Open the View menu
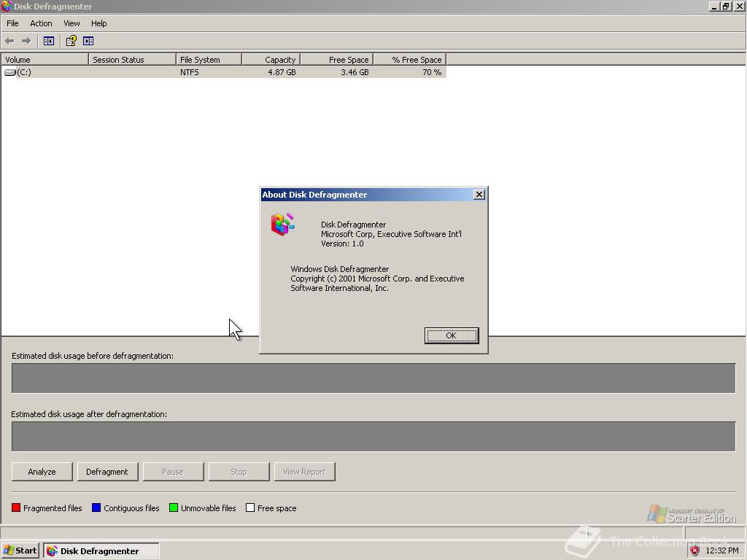Viewport: 747px width, 560px height. tap(71, 23)
